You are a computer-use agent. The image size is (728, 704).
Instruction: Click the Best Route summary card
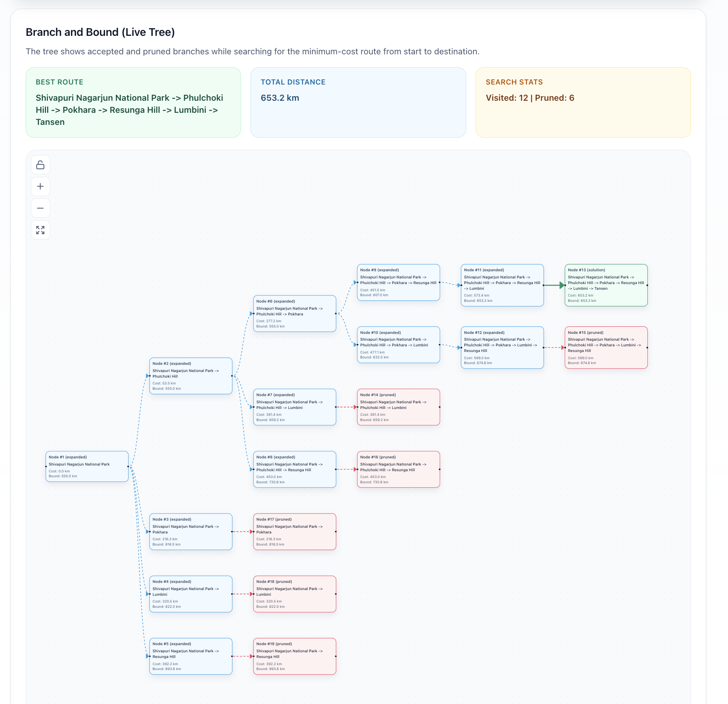coord(133,102)
